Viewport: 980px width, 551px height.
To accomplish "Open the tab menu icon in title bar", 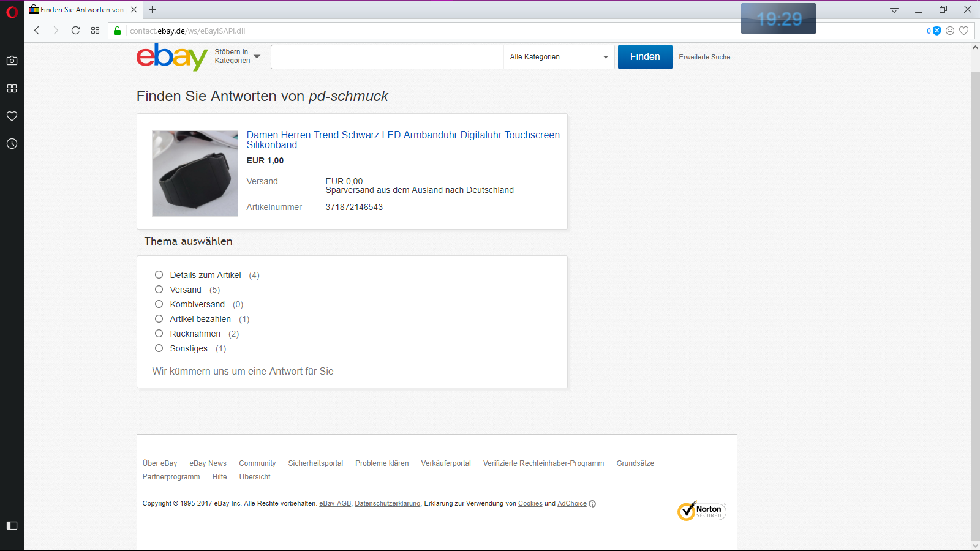I will point(894,9).
